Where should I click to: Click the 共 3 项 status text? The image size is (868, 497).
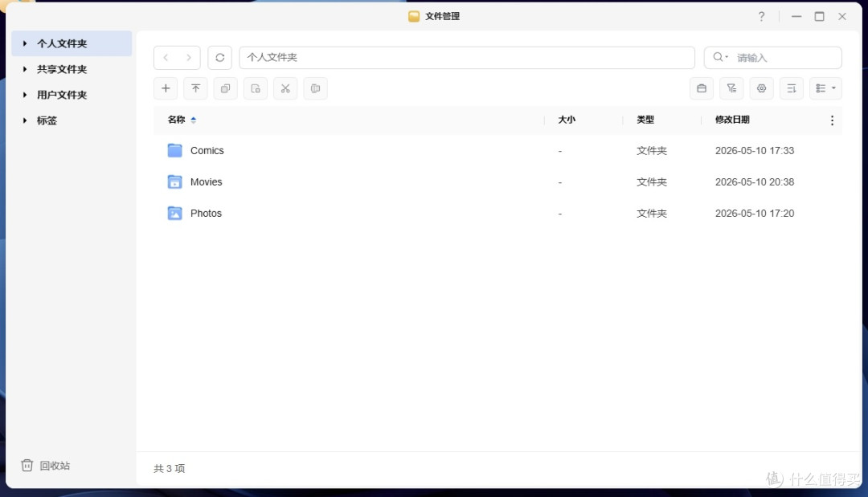coord(169,468)
